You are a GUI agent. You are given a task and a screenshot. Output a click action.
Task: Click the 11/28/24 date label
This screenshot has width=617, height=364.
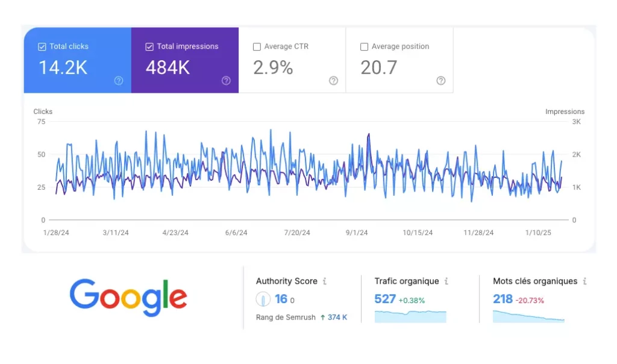(478, 233)
